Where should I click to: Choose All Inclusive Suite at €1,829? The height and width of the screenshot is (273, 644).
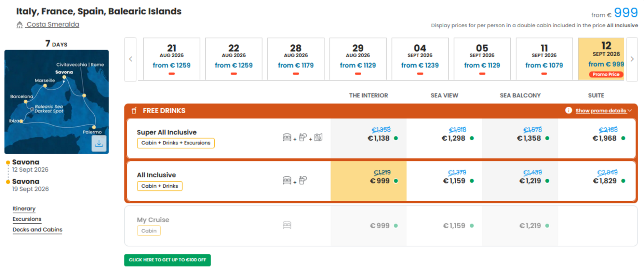point(596,181)
